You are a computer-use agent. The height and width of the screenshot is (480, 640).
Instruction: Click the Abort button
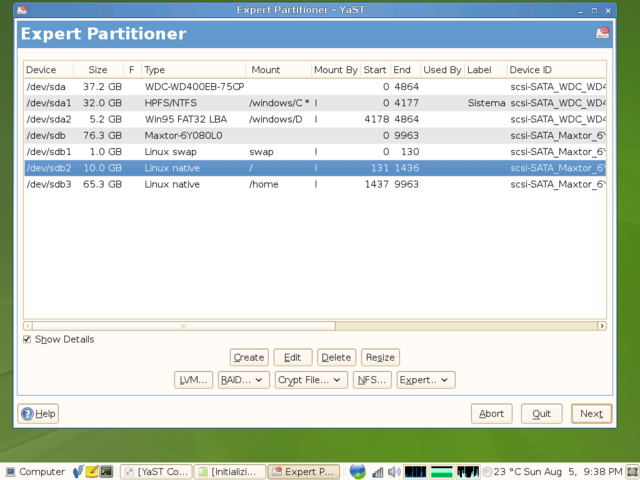click(x=491, y=414)
